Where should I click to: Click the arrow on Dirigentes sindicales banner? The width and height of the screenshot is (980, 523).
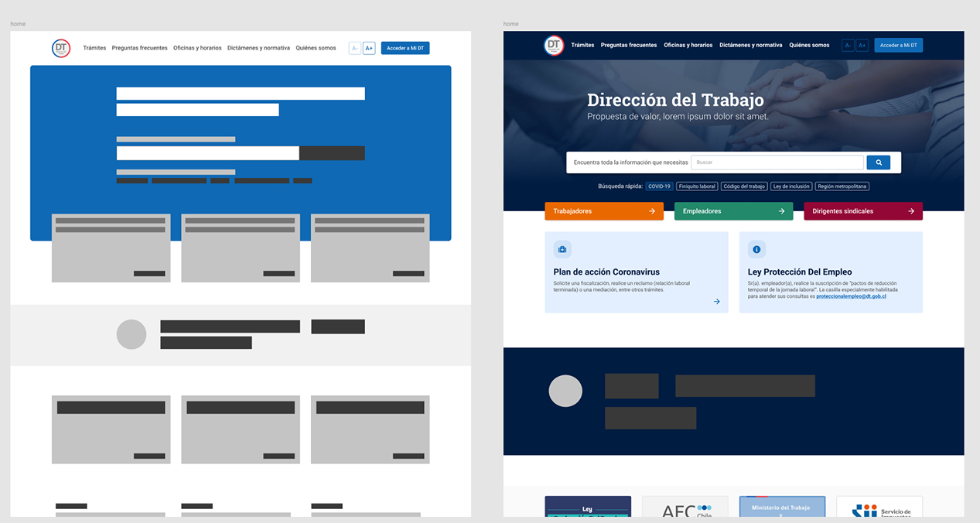click(x=911, y=210)
